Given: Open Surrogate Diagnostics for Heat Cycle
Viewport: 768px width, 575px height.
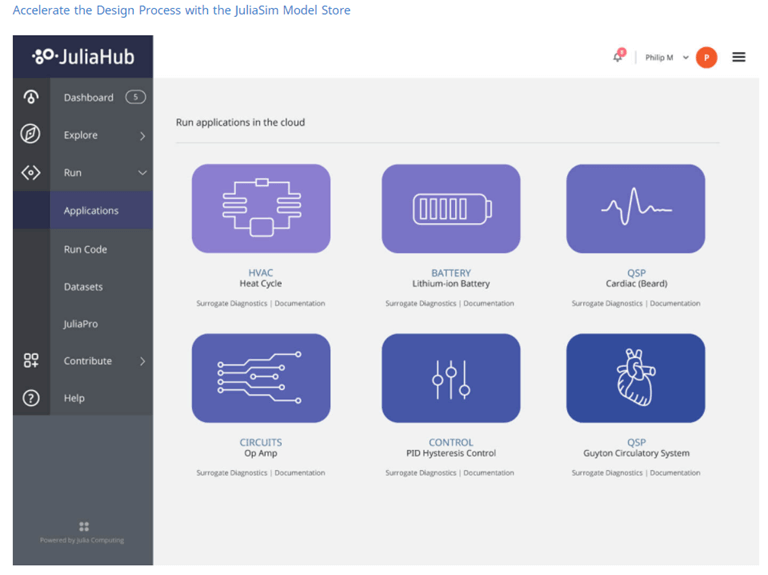Looking at the screenshot, I should [x=232, y=303].
